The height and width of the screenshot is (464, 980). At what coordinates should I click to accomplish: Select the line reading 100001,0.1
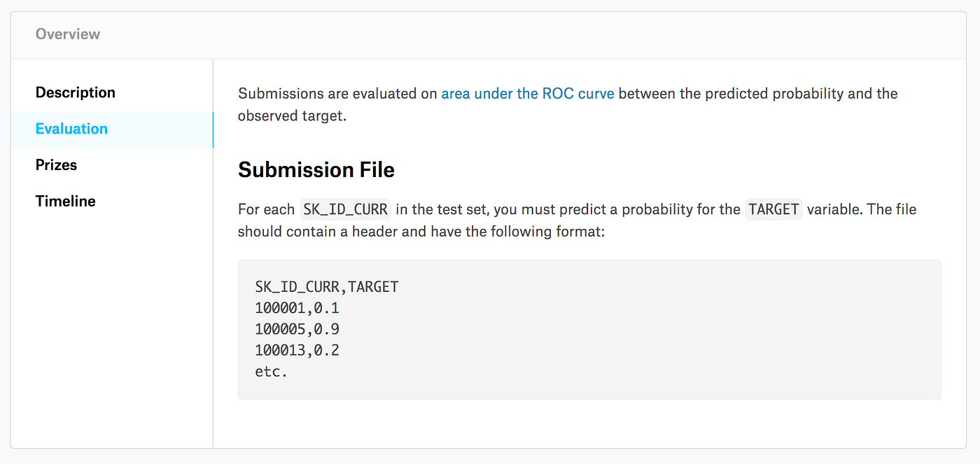297,307
